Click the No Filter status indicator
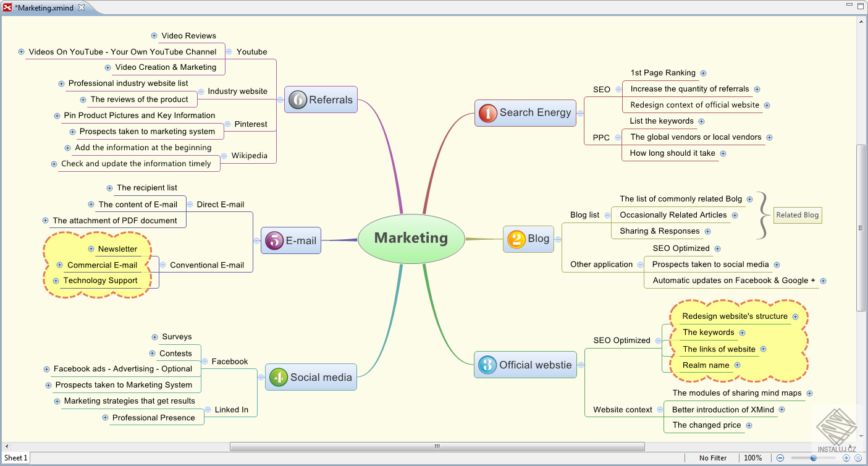Image resolution: width=868 pixels, height=466 pixels. [x=713, y=458]
